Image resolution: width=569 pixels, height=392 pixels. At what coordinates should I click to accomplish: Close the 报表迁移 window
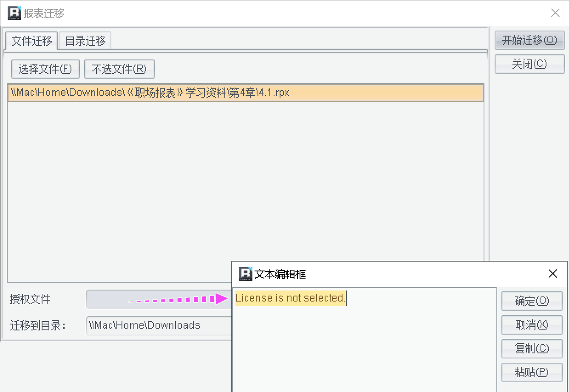[x=555, y=13]
